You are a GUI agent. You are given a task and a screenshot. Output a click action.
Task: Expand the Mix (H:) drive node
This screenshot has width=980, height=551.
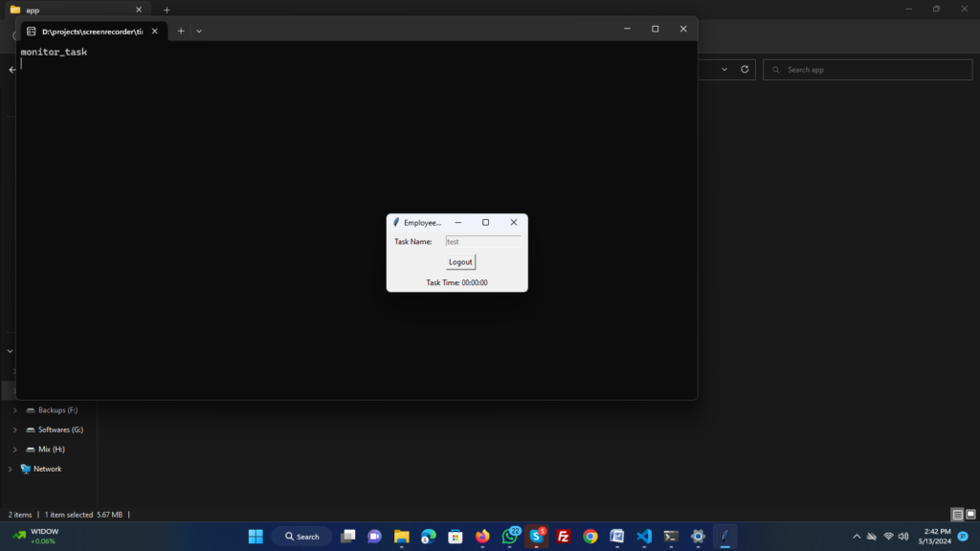[x=14, y=450]
